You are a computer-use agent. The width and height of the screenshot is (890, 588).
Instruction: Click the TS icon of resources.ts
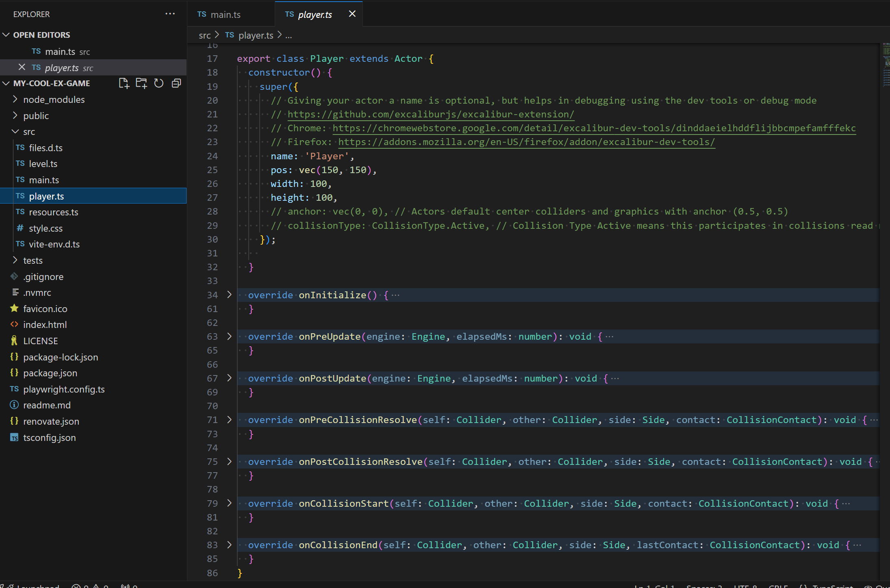(x=20, y=212)
